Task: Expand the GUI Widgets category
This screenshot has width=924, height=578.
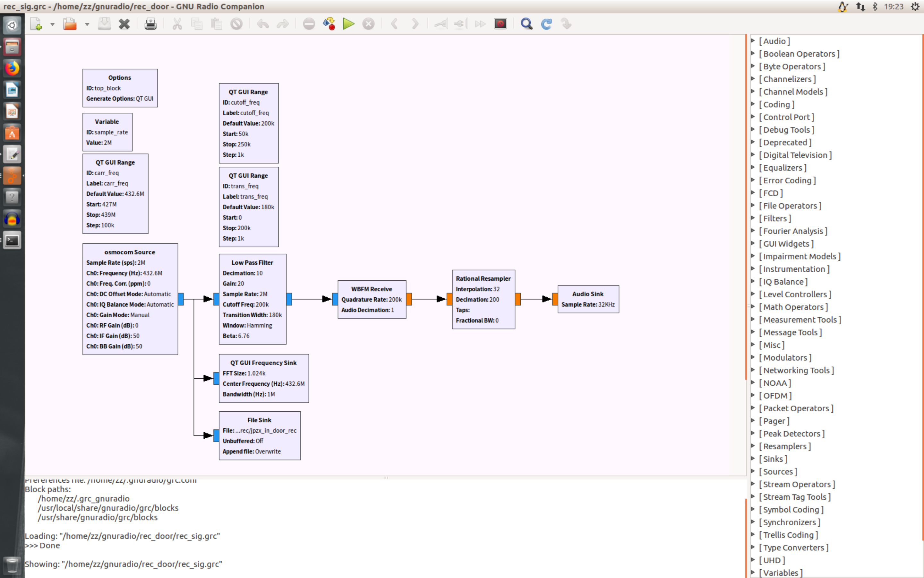Action: 753,243
